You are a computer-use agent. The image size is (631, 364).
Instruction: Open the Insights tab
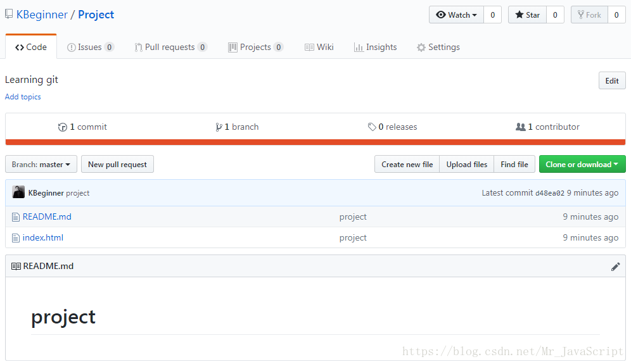[x=375, y=47]
